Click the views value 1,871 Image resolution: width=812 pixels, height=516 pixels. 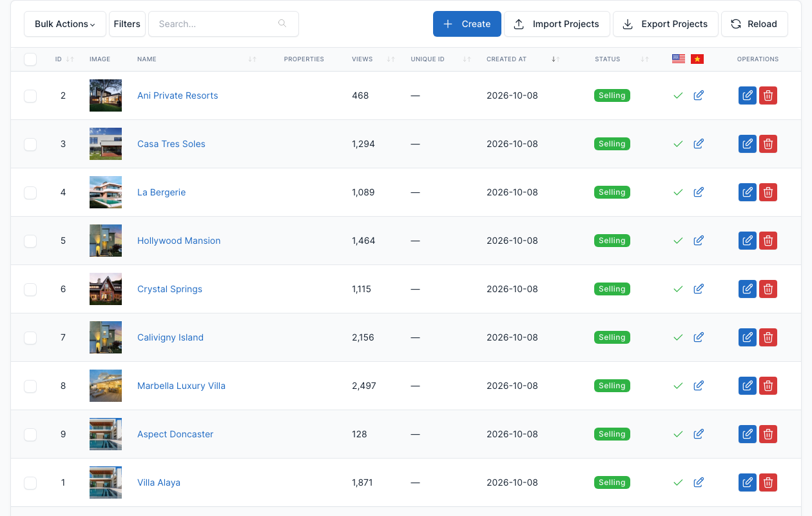tap(363, 482)
